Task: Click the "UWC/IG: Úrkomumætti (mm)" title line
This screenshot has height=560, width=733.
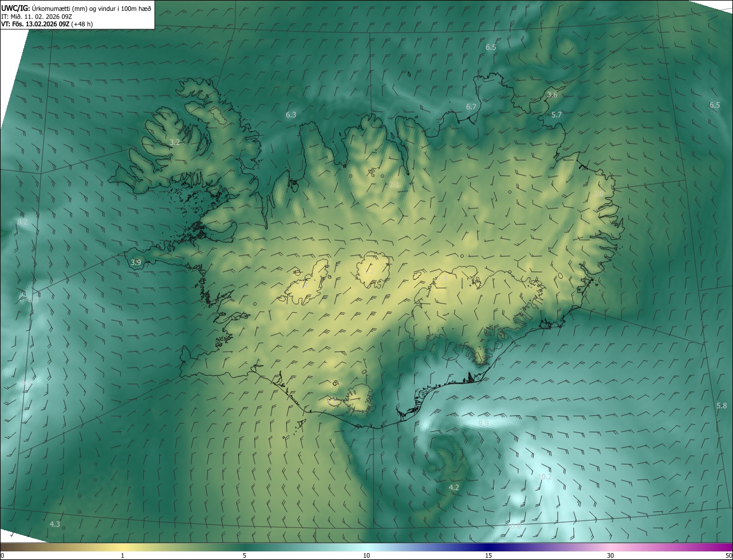Action: click(77, 8)
